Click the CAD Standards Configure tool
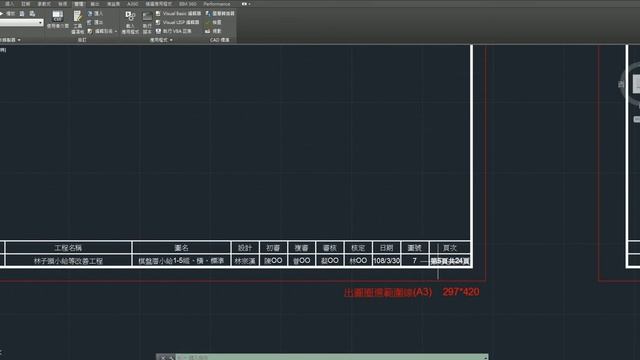 click(213, 31)
